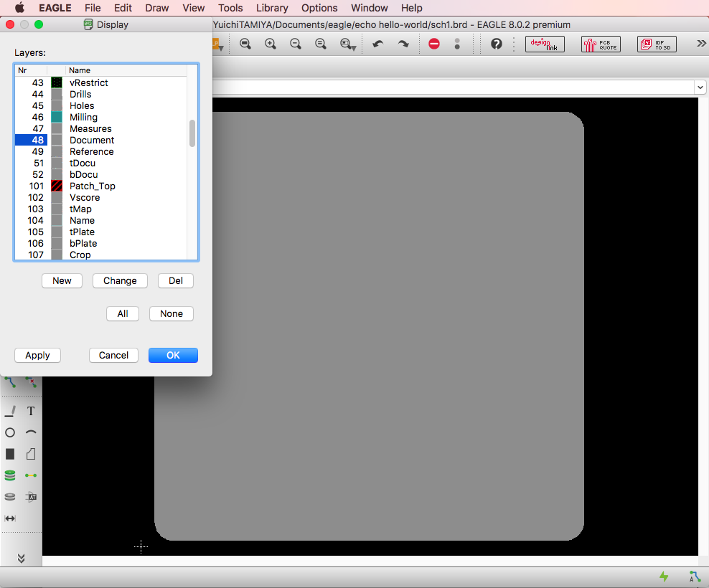The image size is (709, 588).
Task: Click the Redo arrow icon
Action: pos(403,44)
